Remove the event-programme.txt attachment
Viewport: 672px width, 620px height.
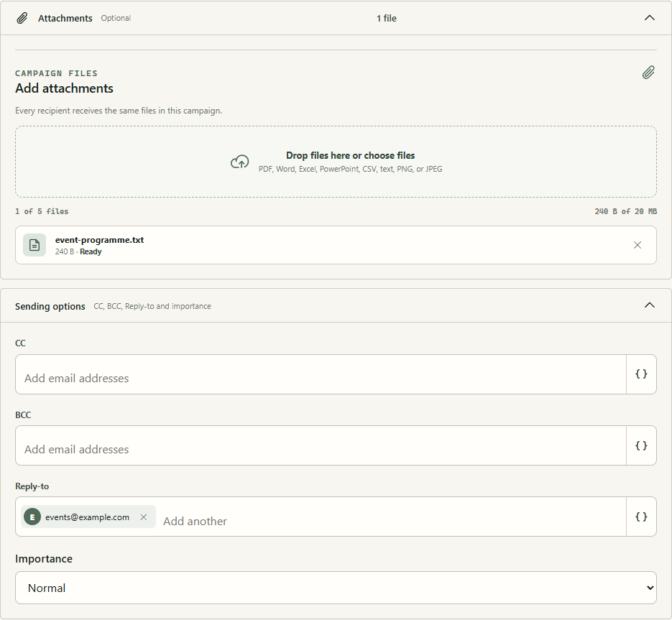(x=638, y=245)
